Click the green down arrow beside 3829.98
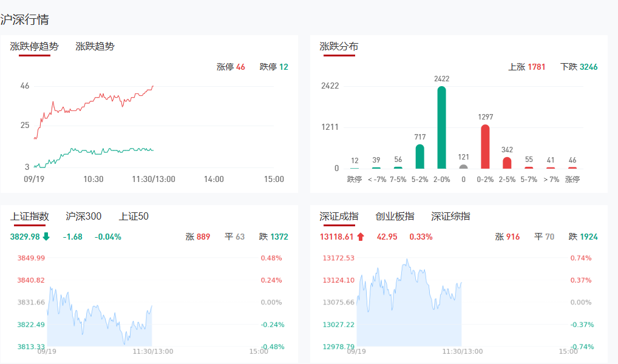This screenshot has width=618, height=364. [x=46, y=237]
